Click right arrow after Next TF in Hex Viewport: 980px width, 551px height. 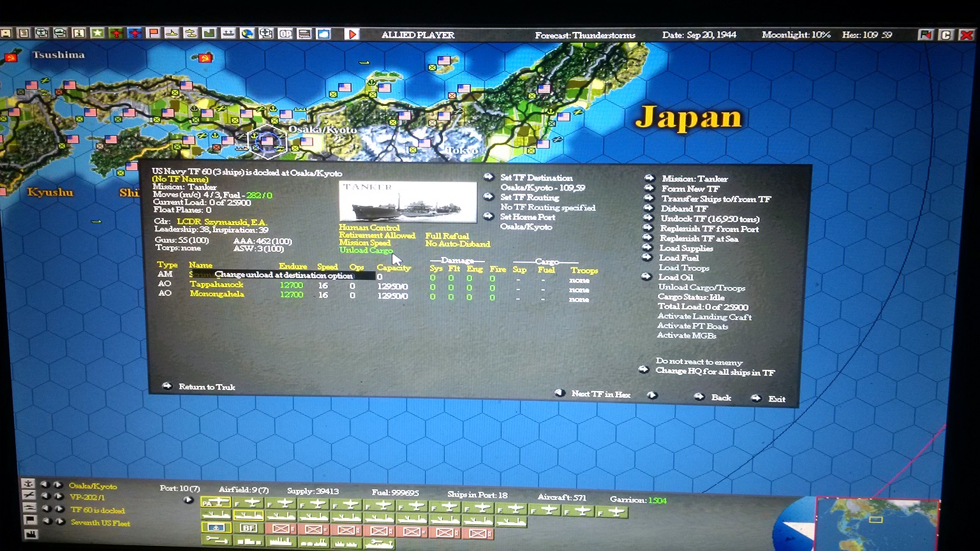click(x=651, y=395)
